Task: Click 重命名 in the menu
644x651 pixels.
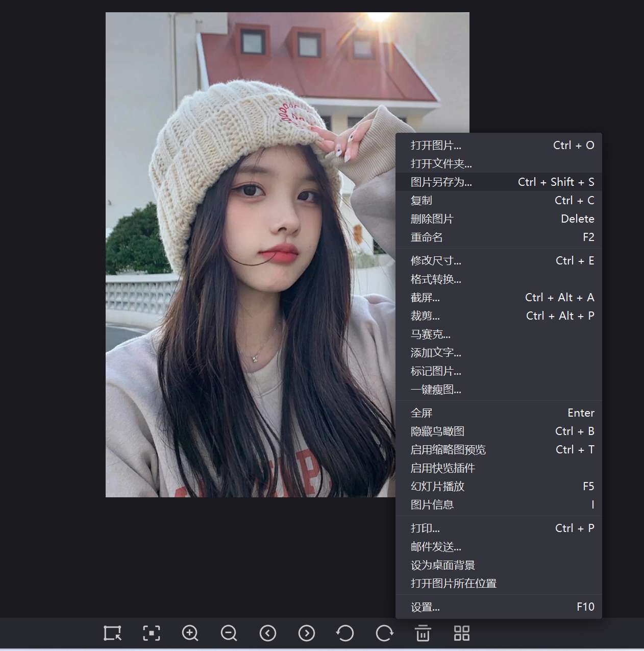Action: click(x=499, y=237)
